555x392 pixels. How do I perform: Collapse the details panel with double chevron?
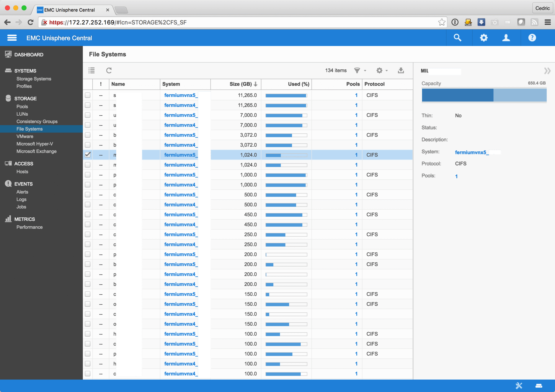547,71
